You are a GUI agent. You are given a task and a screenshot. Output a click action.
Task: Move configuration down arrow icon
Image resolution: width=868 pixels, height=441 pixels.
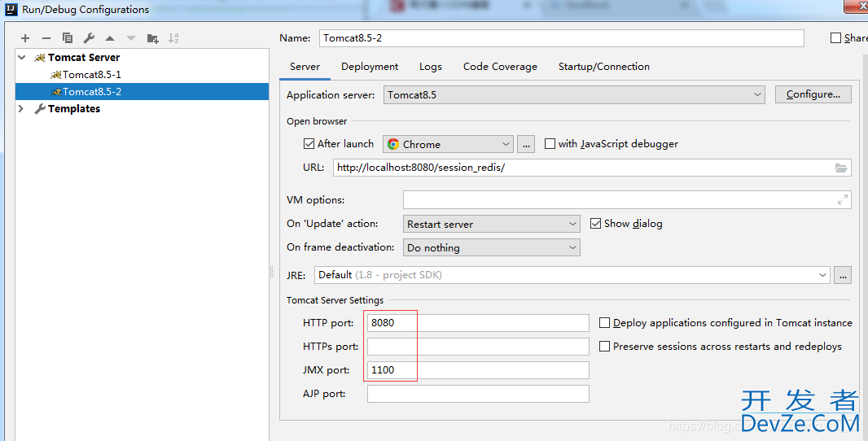(131, 38)
